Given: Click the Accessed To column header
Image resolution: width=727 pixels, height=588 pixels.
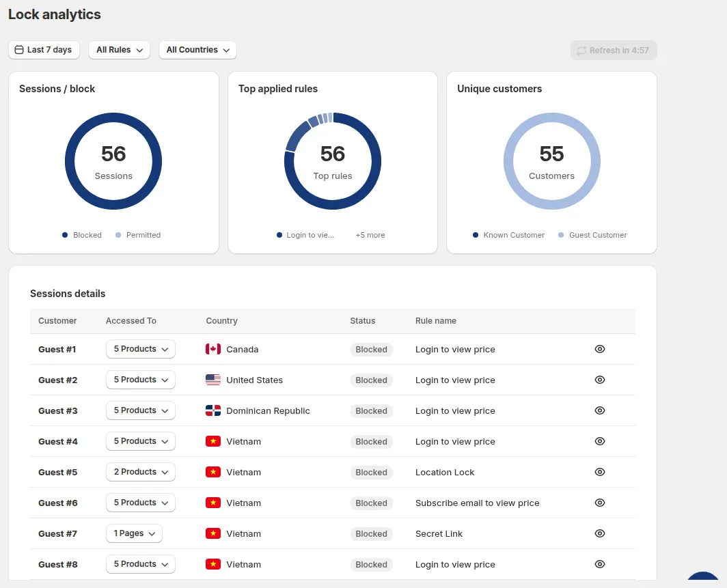Looking at the screenshot, I should pos(131,321).
